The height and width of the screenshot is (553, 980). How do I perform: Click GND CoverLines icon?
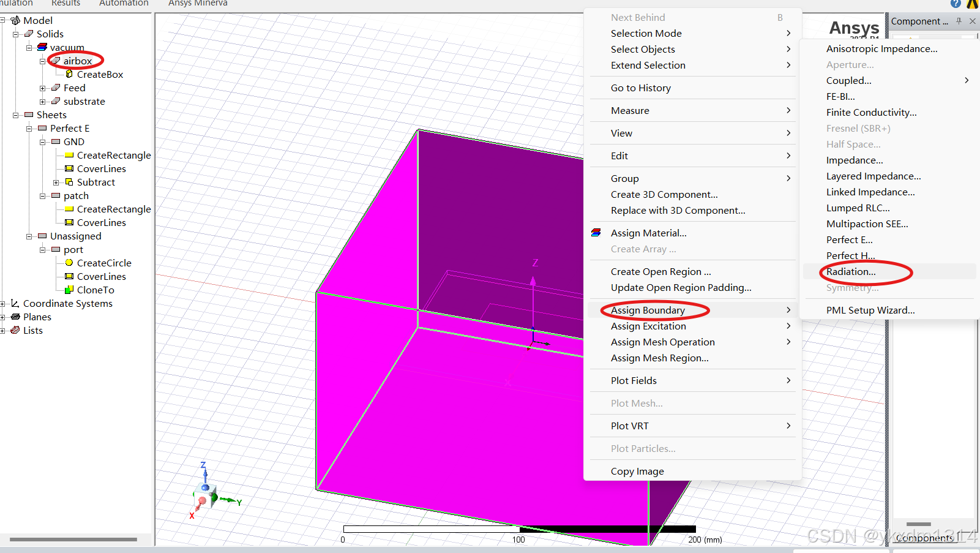[69, 168]
